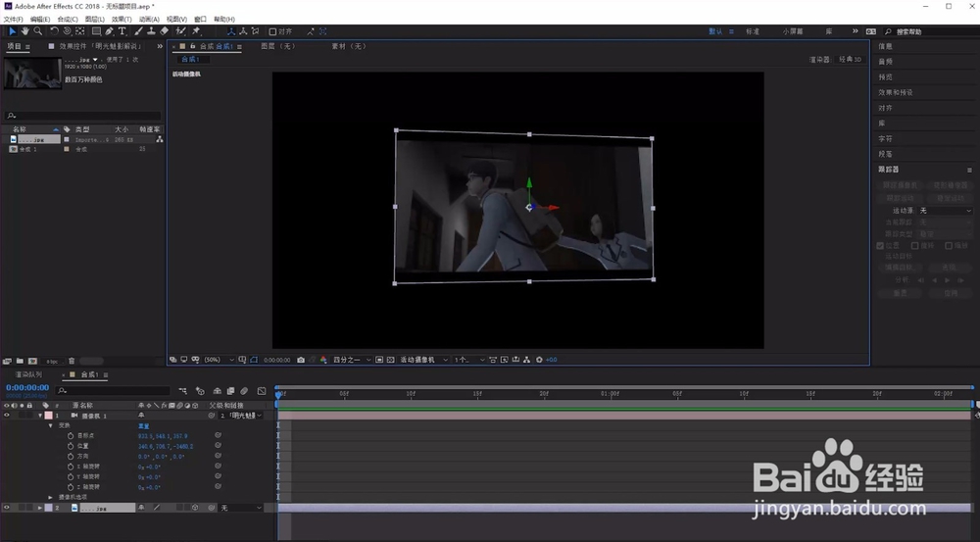Open the 编辑(E) menu
980x542 pixels.
[40, 20]
